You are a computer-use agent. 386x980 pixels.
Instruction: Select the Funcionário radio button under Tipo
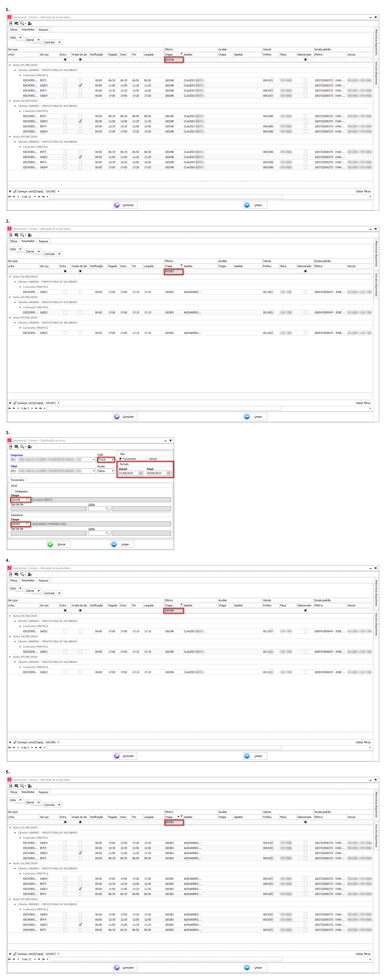120,459
